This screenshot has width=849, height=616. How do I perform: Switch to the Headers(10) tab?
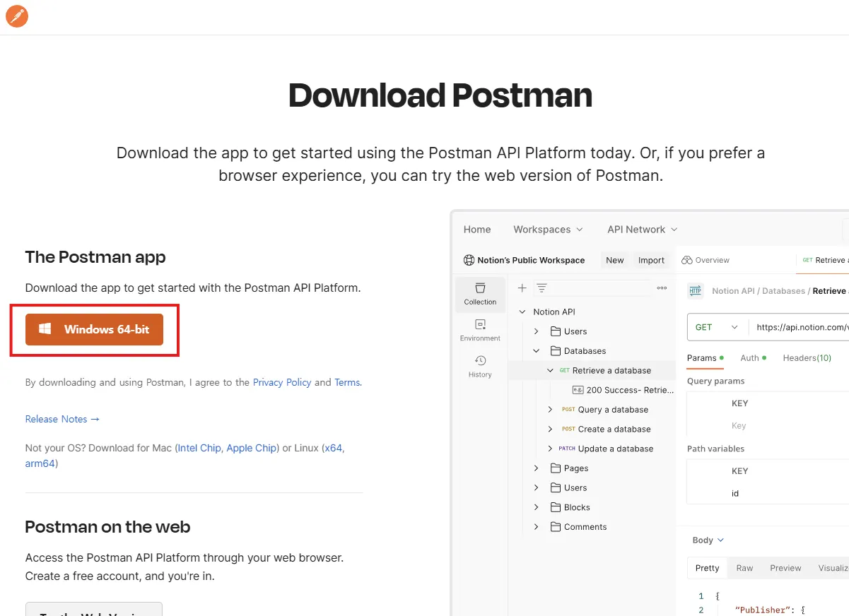coord(807,358)
